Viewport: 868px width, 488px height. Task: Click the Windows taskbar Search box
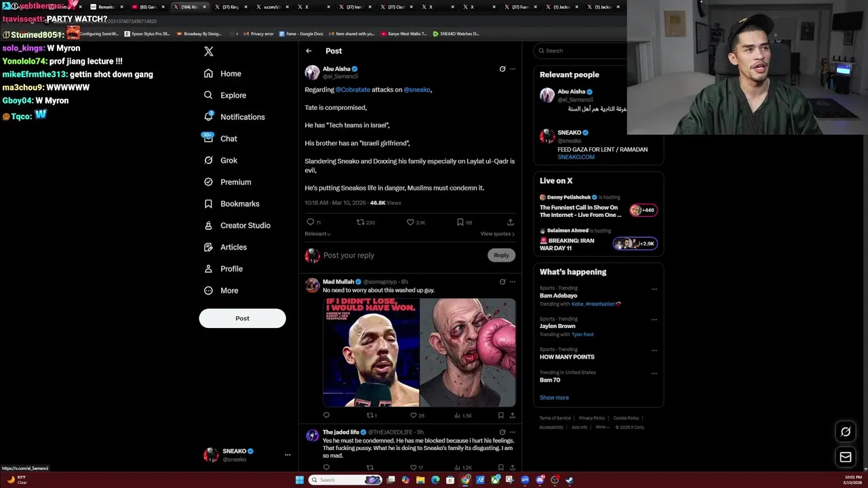pos(345,480)
